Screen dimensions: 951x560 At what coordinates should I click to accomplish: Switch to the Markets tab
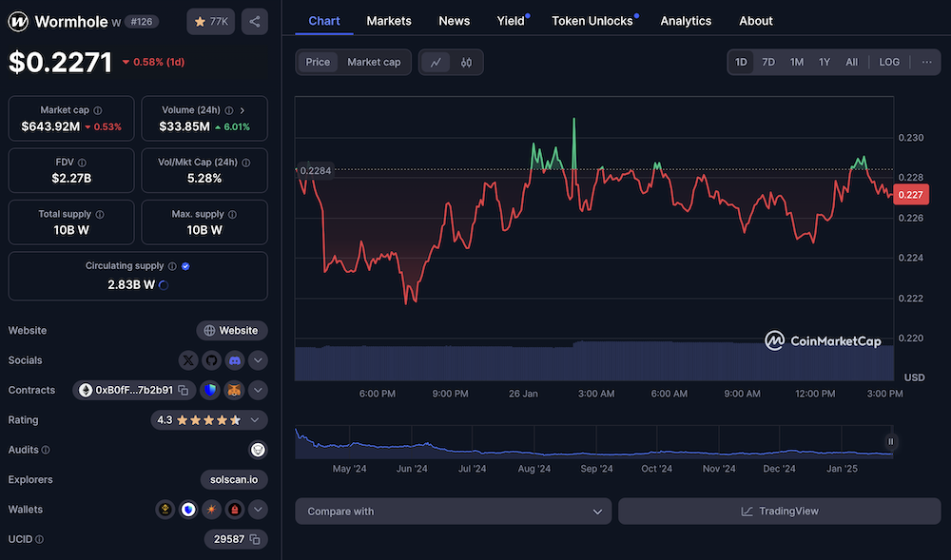(x=389, y=20)
